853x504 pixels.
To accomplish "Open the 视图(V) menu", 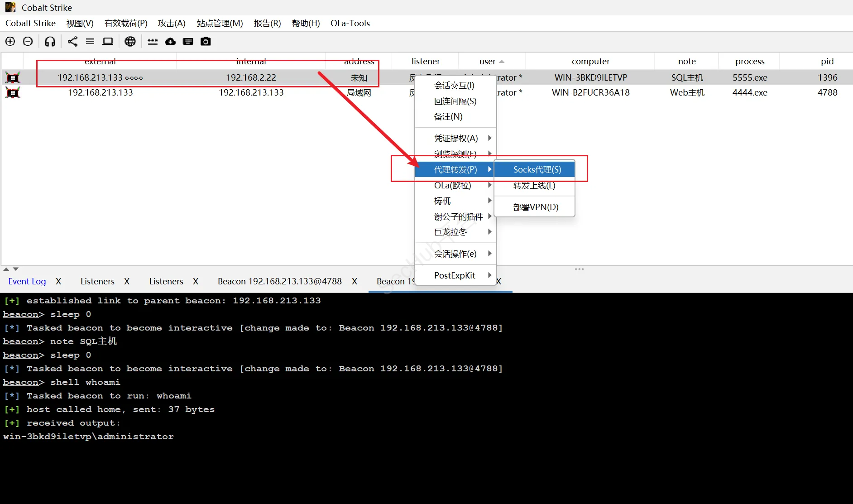I will 80,23.
